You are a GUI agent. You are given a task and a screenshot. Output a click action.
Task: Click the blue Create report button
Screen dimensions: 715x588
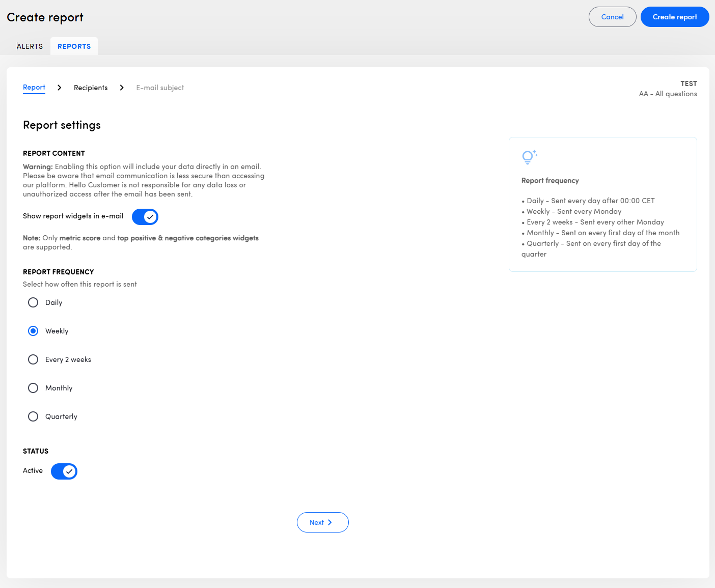coord(675,17)
